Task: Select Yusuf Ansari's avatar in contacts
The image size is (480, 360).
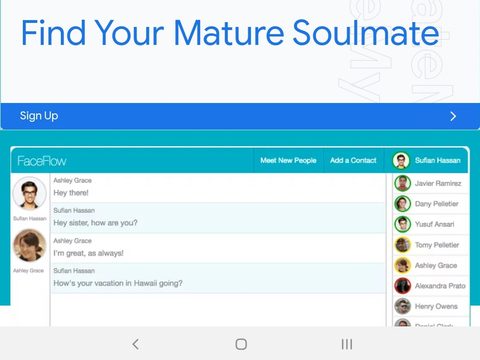Action: click(x=402, y=224)
